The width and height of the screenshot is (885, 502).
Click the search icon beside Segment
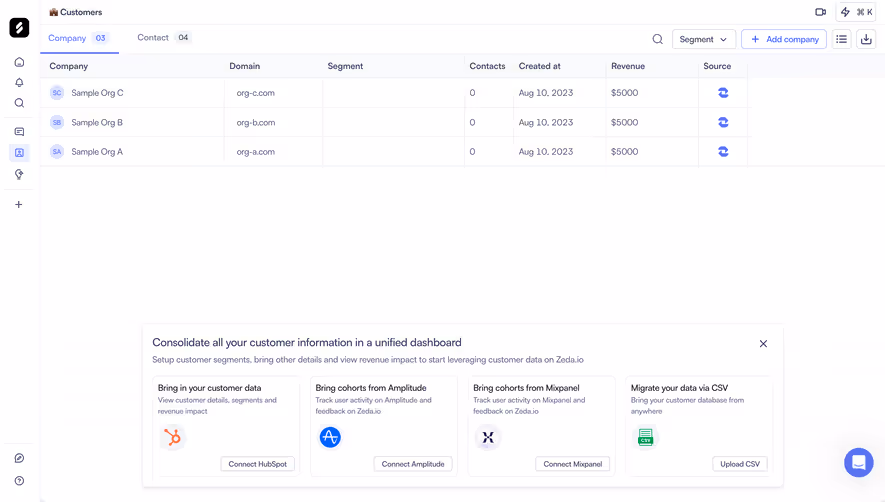(658, 39)
